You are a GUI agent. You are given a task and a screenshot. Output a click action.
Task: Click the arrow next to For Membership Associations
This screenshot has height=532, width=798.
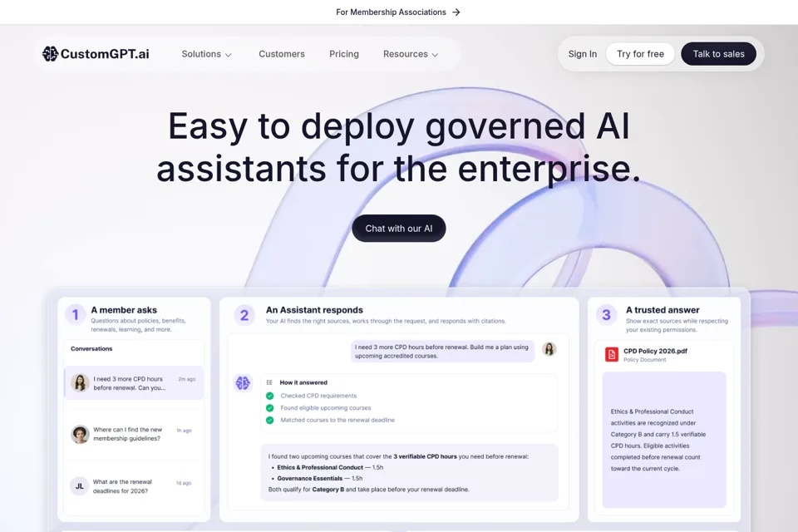pos(456,12)
